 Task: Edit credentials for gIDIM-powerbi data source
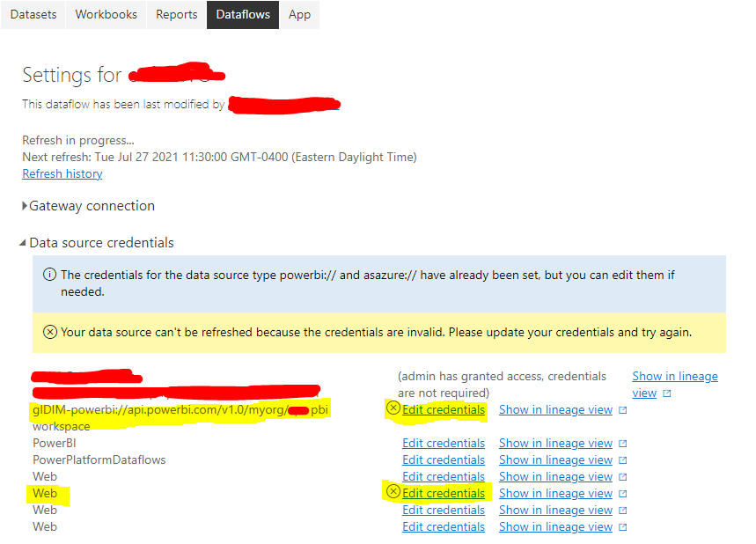[x=444, y=410]
